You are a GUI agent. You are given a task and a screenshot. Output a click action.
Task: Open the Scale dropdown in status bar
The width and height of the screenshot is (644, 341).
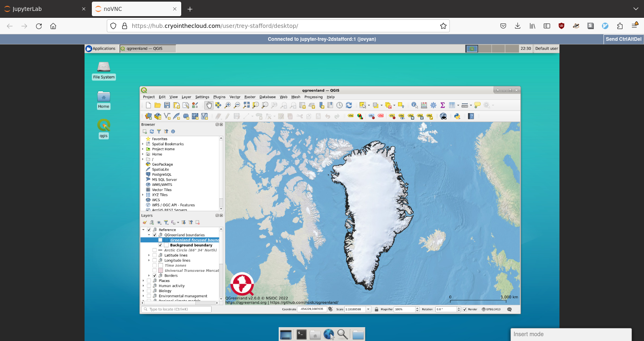(x=368, y=309)
